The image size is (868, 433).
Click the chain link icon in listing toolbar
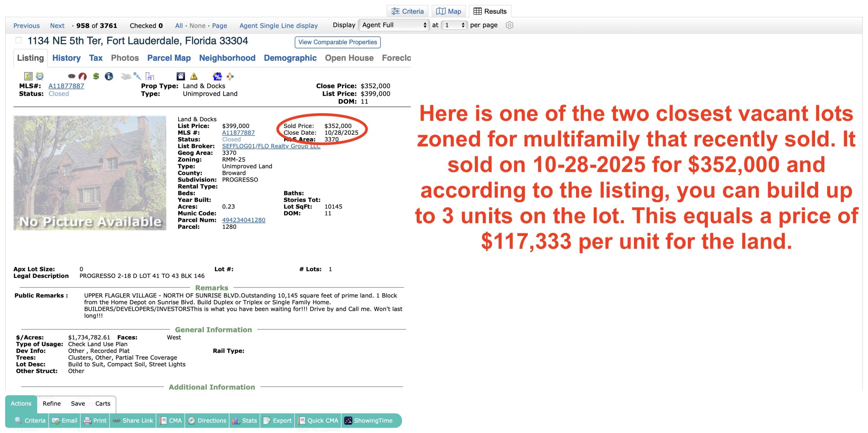71,76
